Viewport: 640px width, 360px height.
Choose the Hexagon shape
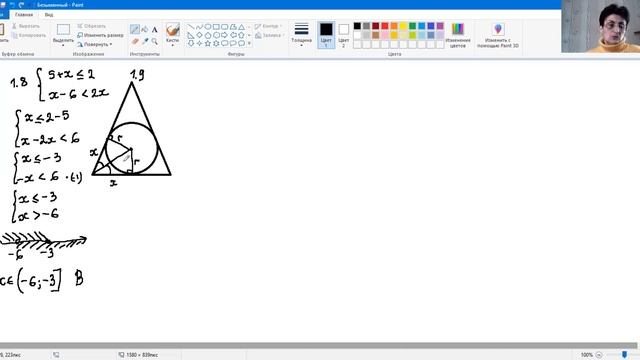tap(216, 35)
